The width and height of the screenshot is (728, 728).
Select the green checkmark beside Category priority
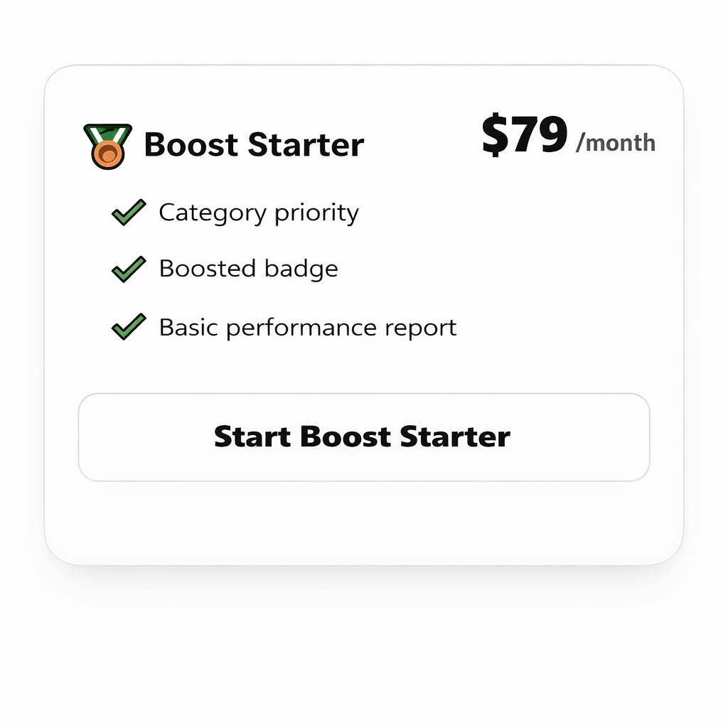coord(128,212)
